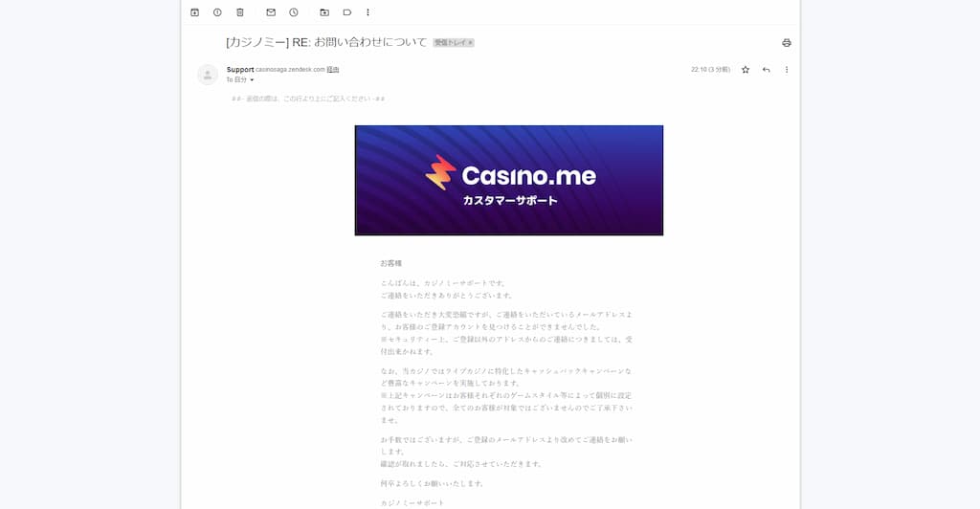The height and width of the screenshot is (509, 980).
Task: Snooze the email with the clock icon
Action: click(294, 12)
